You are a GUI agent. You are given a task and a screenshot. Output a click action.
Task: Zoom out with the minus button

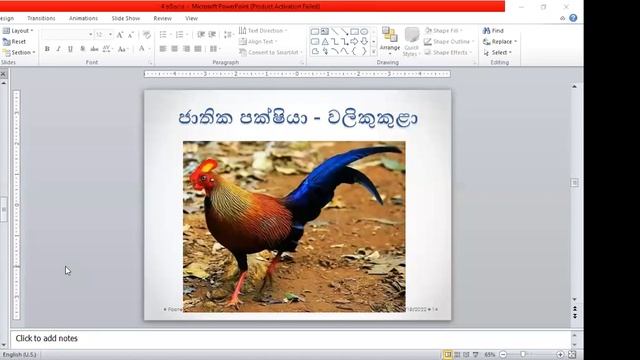point(503,355)
